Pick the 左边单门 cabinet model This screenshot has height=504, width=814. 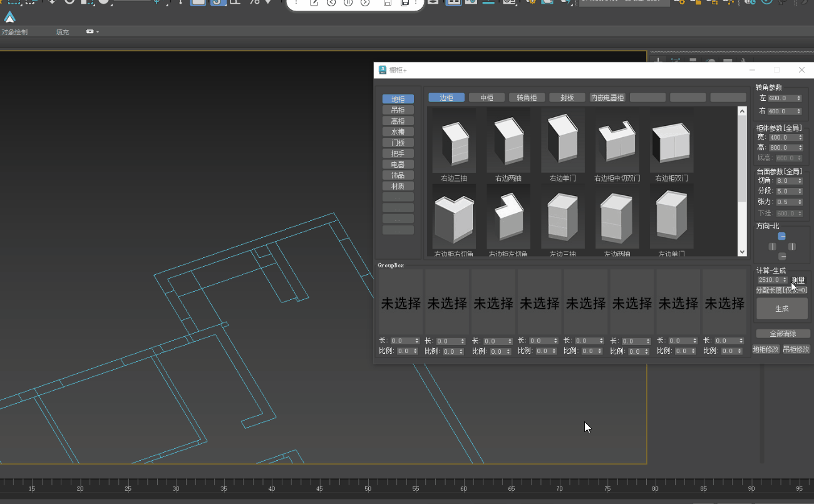(672, 217)
